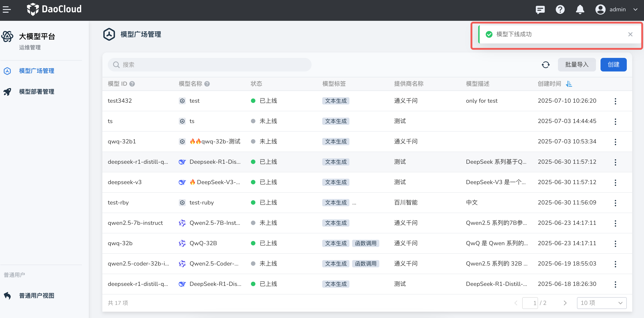Click the 模型 ID help tooltip icon
This screenshot has width=644, height=318.
pos(132,84)
